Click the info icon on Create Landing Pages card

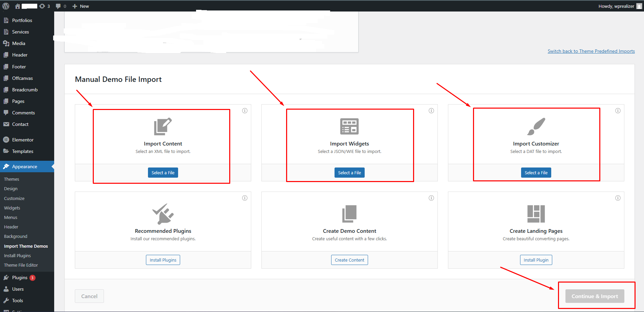coord(618,198)
